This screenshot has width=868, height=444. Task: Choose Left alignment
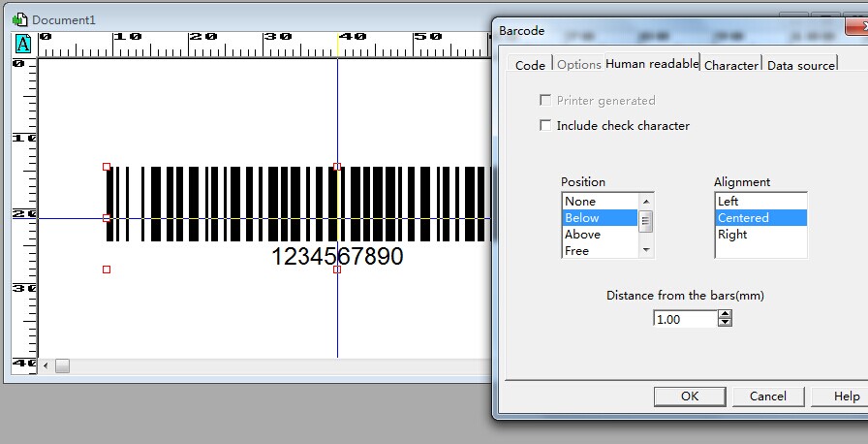pyautogui.click(x=761, y=201)
